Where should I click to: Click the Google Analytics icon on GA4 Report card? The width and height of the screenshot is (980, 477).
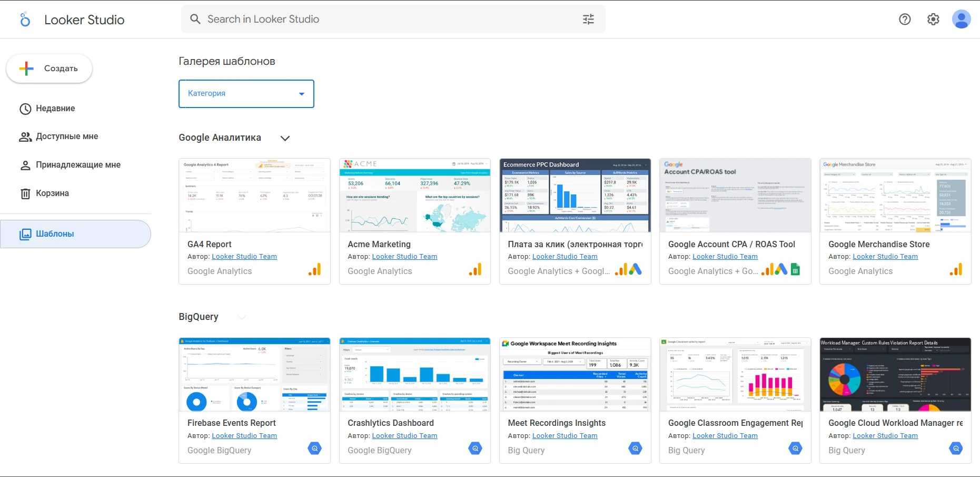click(315, 270)
